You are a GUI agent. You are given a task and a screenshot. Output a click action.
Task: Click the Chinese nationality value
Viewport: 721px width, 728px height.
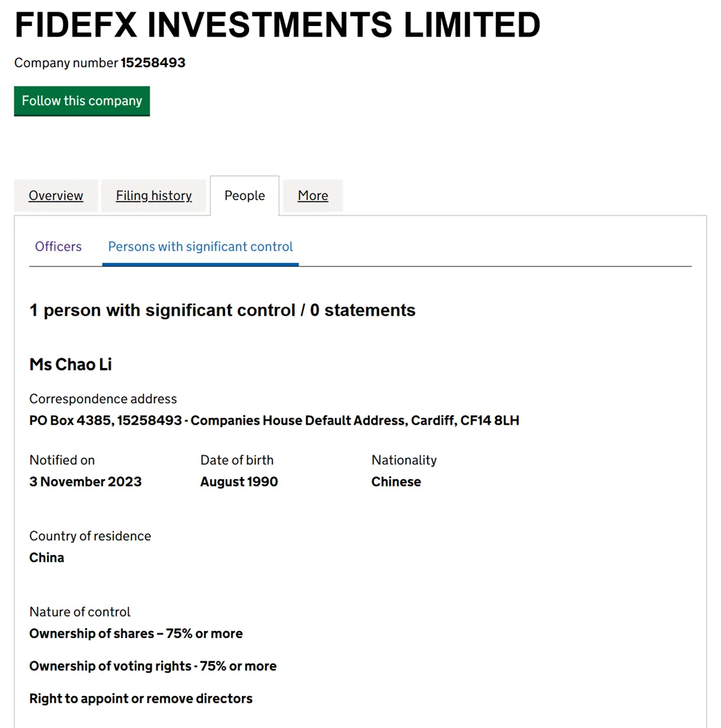pos(396,481)
